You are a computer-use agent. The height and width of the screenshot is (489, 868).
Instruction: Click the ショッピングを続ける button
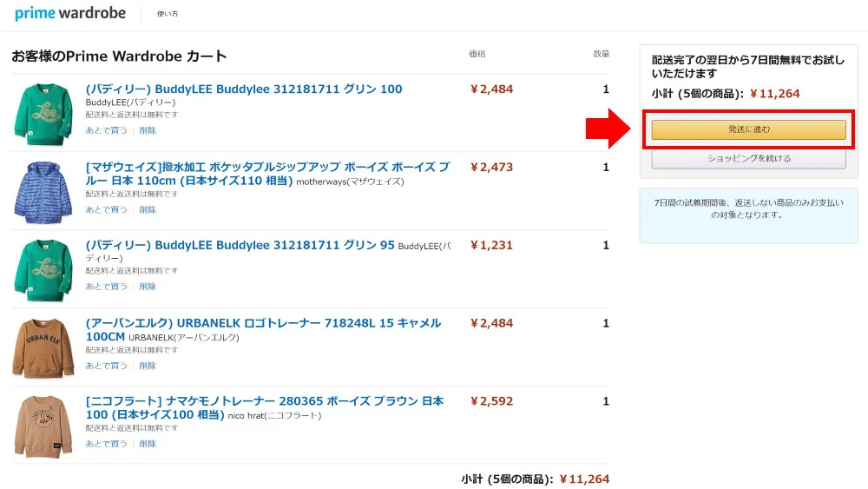[748, 159]
